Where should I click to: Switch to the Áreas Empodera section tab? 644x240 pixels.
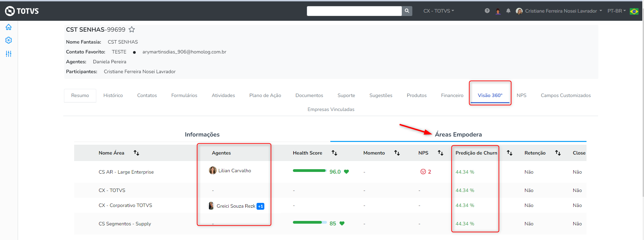coord(458,134)
